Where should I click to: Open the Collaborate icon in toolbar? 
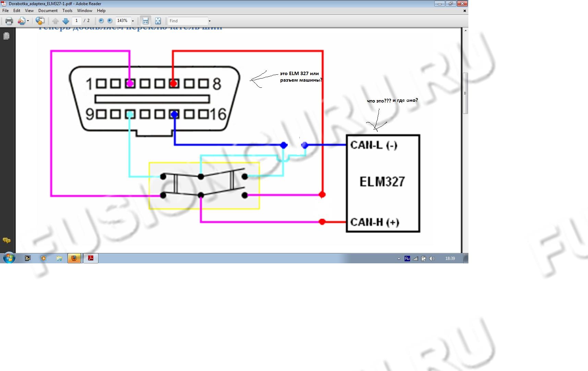tap(22, 21)
